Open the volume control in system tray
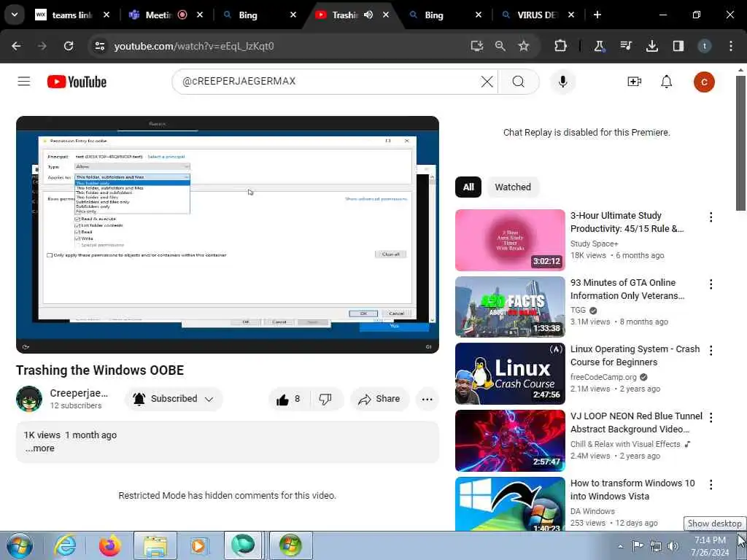 coord(673,545)
